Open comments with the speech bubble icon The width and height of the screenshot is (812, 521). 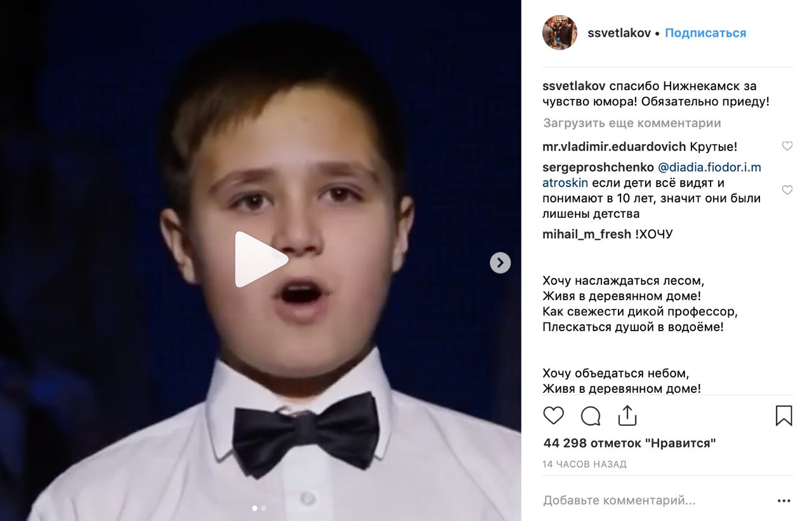tap(591, 416)
